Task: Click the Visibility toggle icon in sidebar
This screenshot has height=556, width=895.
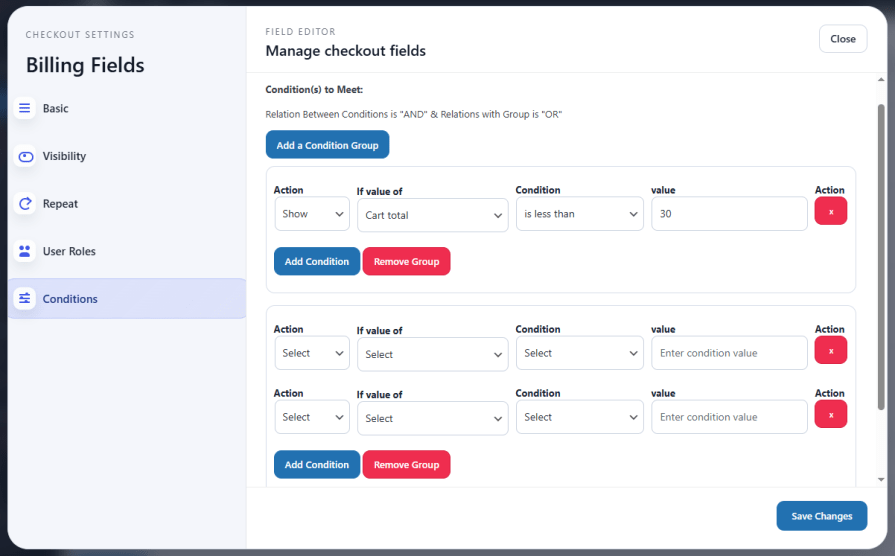Action: [x=25, y=156]
